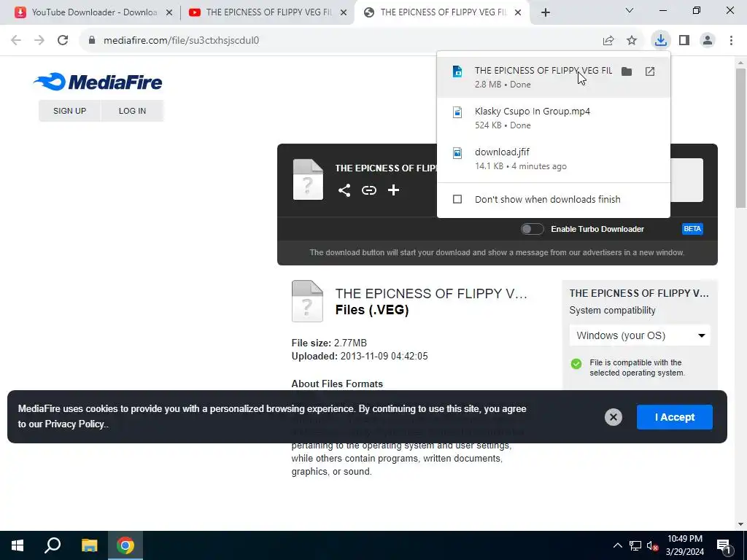Click the share page icon in the address bar
The height and width of the screenshot is (560, 747).
click(608, 41)
